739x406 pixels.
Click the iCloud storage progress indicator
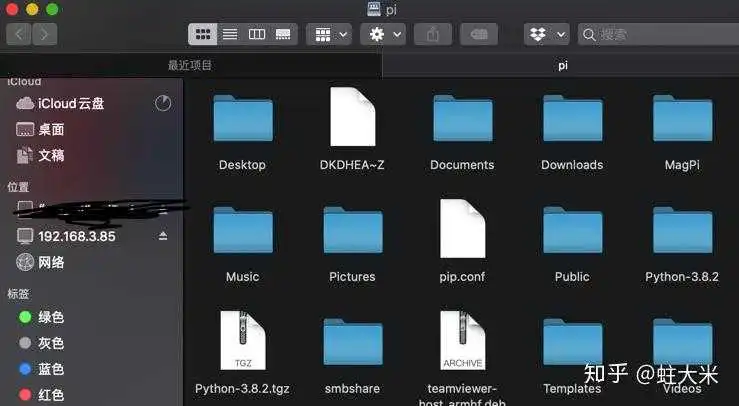163,103
